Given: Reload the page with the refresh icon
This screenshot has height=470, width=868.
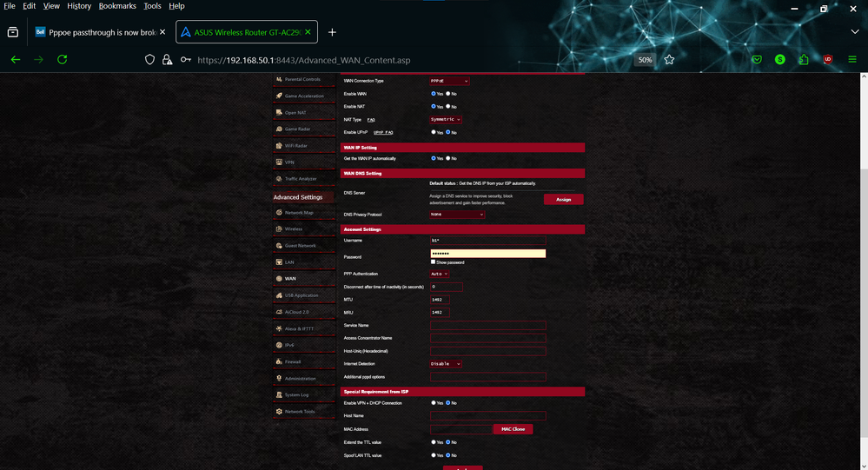Looking at the screenshot, I should pos(62,59).
